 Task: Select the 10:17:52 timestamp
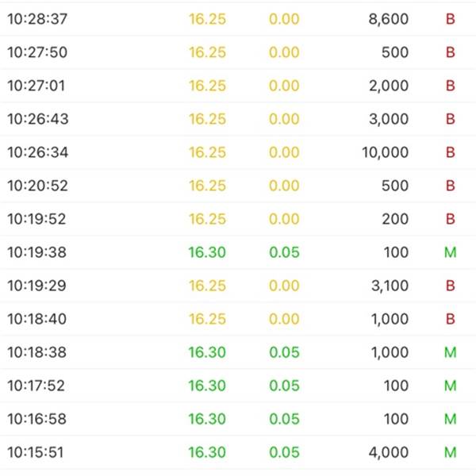coord(36,386)
